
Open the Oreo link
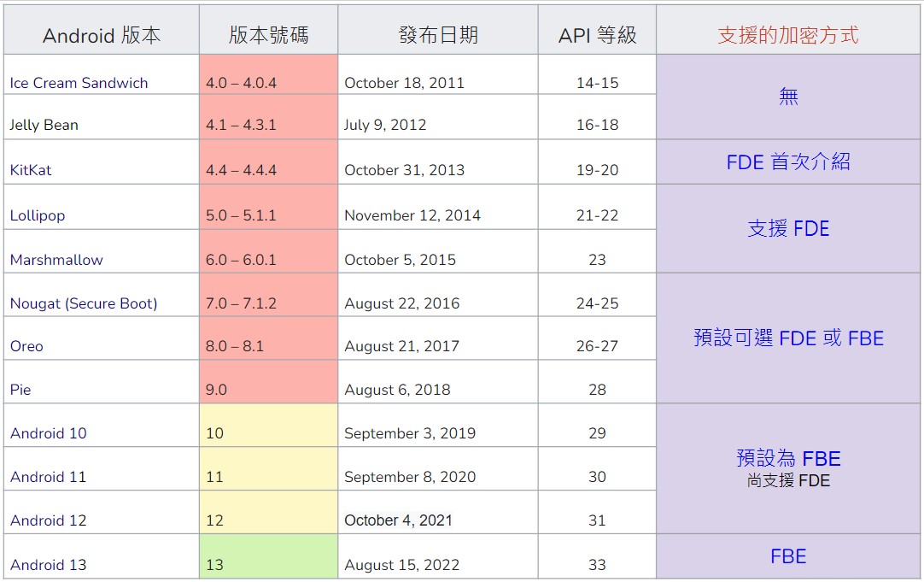pos(26,346)
